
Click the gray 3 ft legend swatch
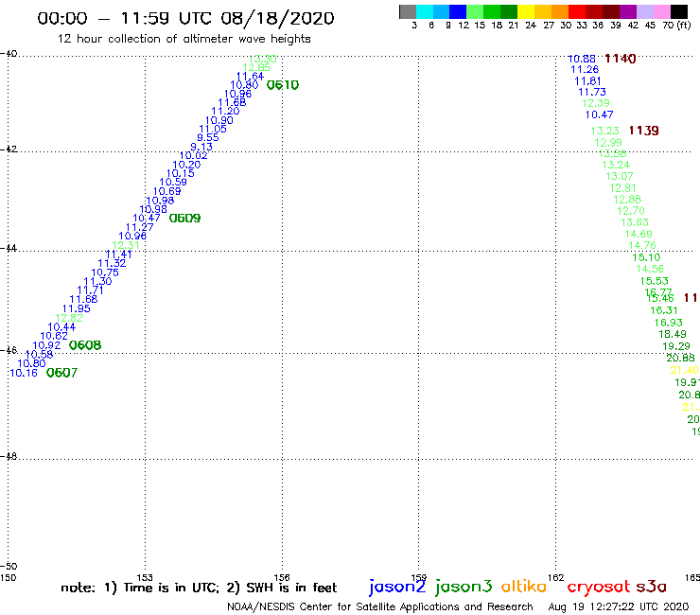pyautogui.click(x=408, y=11)
